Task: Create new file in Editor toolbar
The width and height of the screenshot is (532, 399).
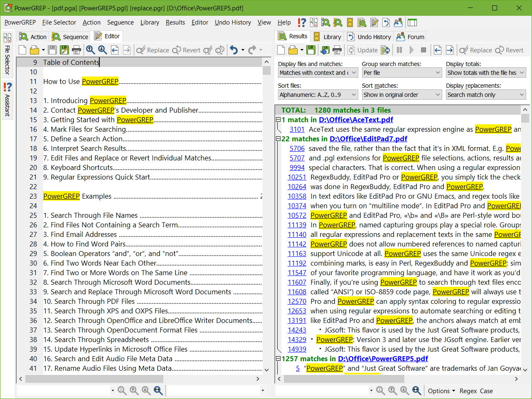Action: coord(22,50)
